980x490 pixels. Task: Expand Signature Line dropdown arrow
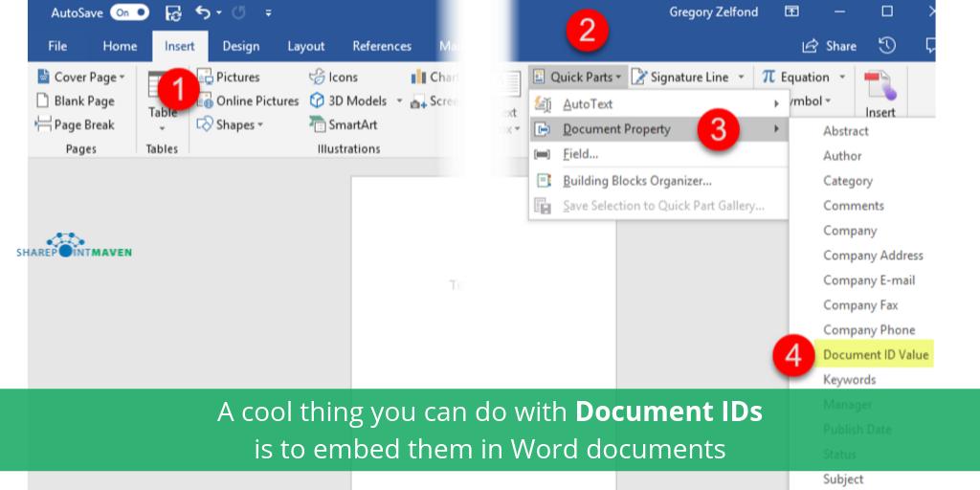coord(742,77)
